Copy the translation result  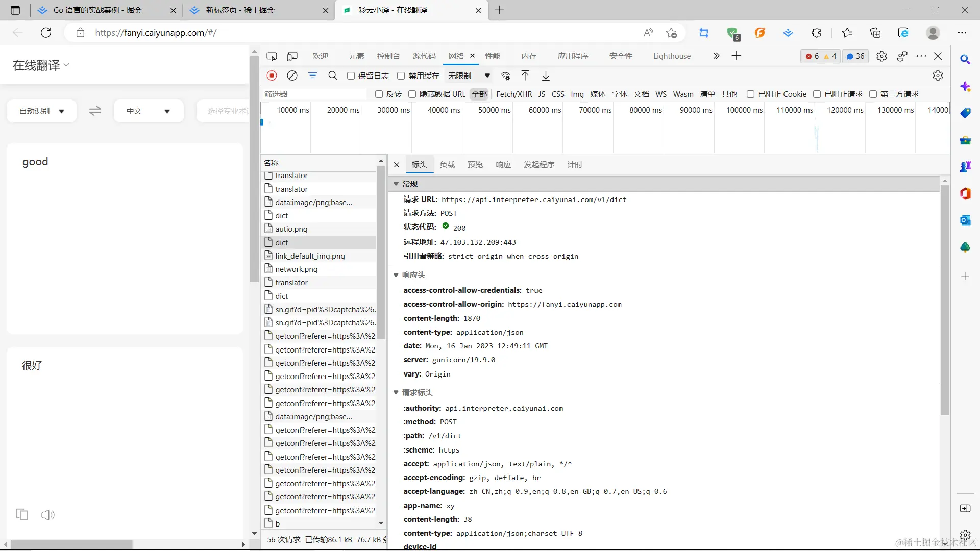pos(22,514)
